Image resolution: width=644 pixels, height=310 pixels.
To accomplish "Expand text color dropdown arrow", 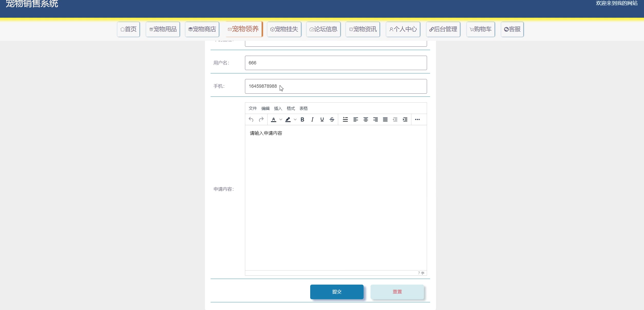I will 281,119.
